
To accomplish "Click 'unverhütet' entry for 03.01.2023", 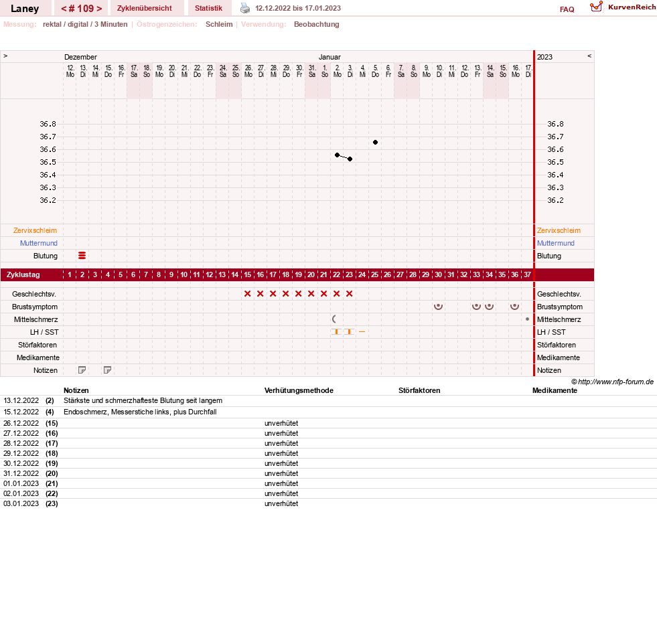I will click(x=281, y=503).
